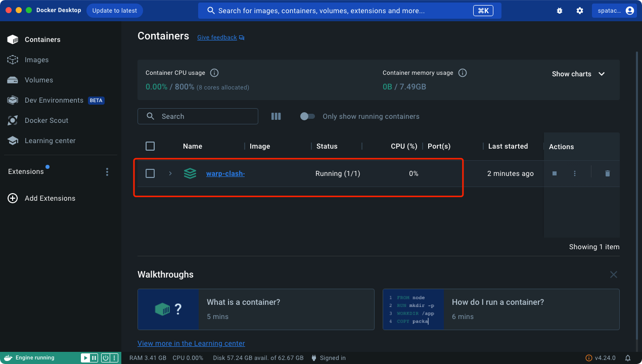This screenshot has height=364, width=642.
Task: Sort by Image column header
Action: (x=260, y=146)
